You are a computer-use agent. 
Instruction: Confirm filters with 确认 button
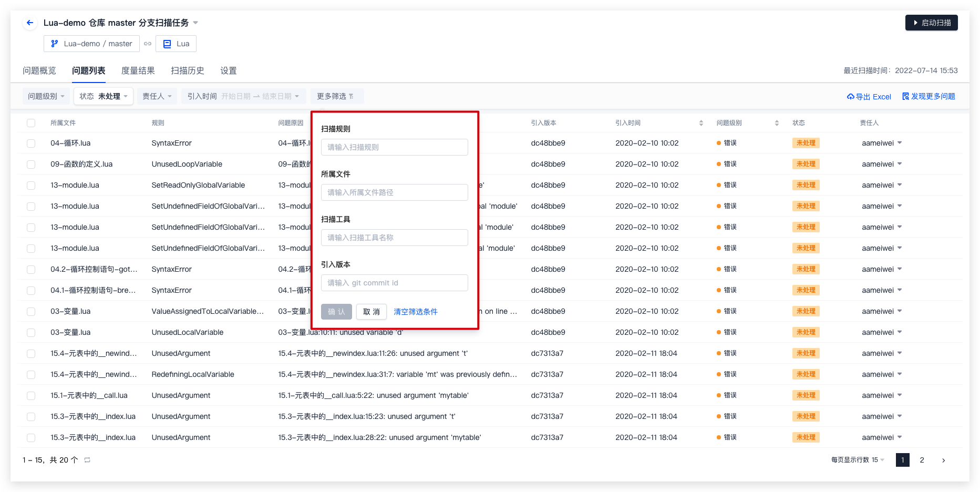[x=337, y=312]
